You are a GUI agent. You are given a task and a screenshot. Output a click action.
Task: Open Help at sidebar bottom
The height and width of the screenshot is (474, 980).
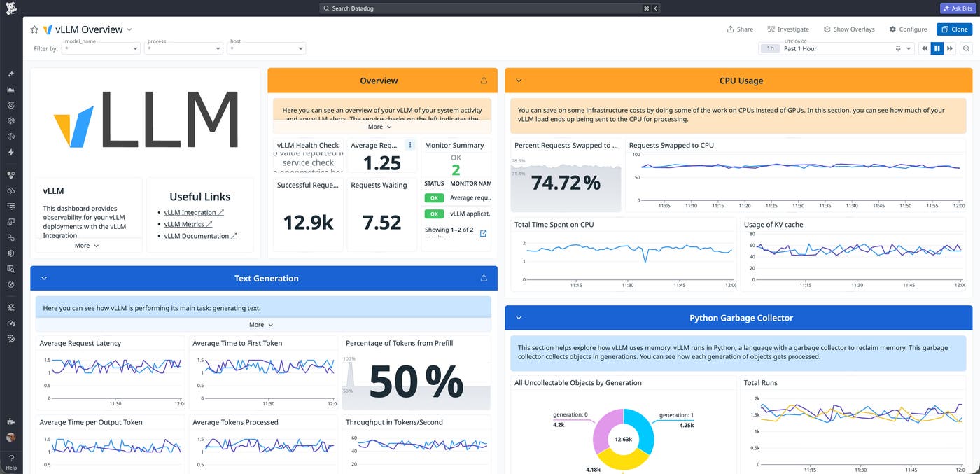coord(11,462)
